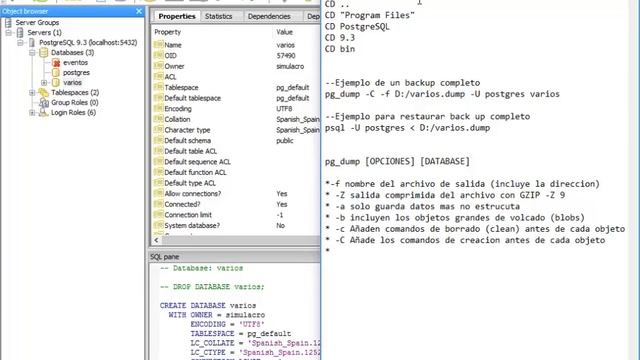Collapse the Servers (1) tree node
This screenshot has width=640, height=360.
[9, 33]
